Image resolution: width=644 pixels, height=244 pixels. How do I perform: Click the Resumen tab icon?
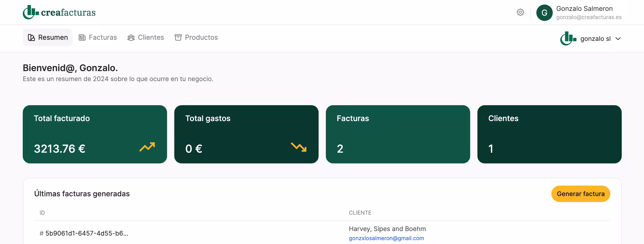pos(31,37)
